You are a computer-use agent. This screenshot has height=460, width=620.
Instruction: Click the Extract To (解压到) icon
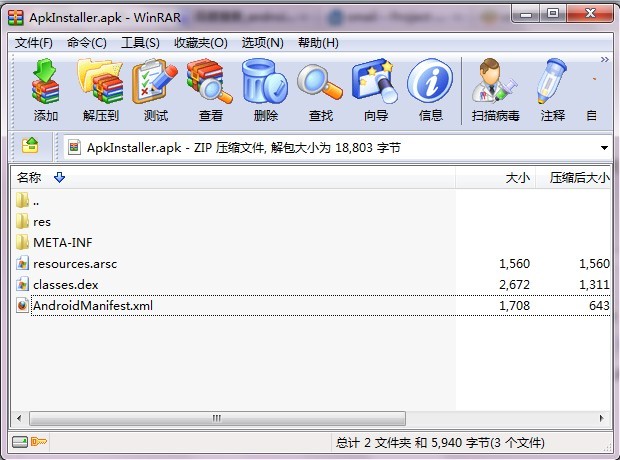click(100, 81)
